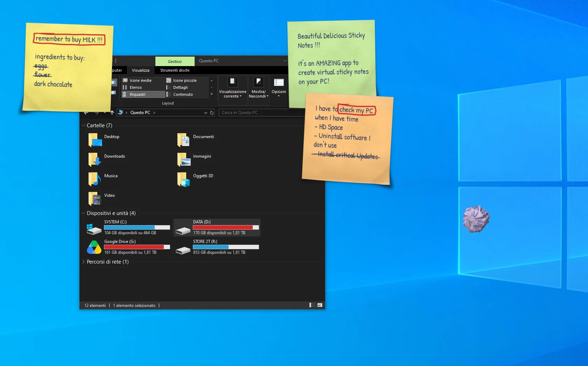Select the Gestisci contextual tab

(x=175, y=61)
